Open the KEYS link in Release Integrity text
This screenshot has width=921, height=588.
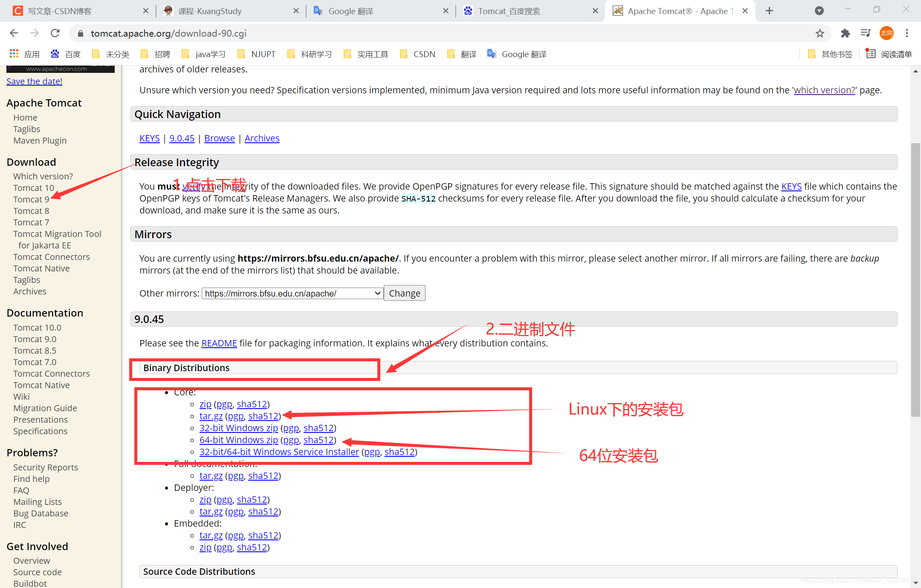point(791,187)
